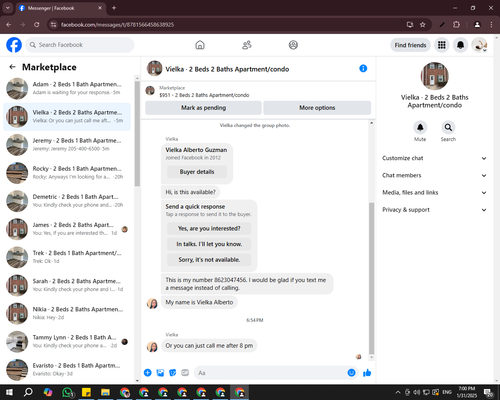Screen dimensions: 500x400
Task: Open the large listing photo in right panel
Action: click(434, 76)
